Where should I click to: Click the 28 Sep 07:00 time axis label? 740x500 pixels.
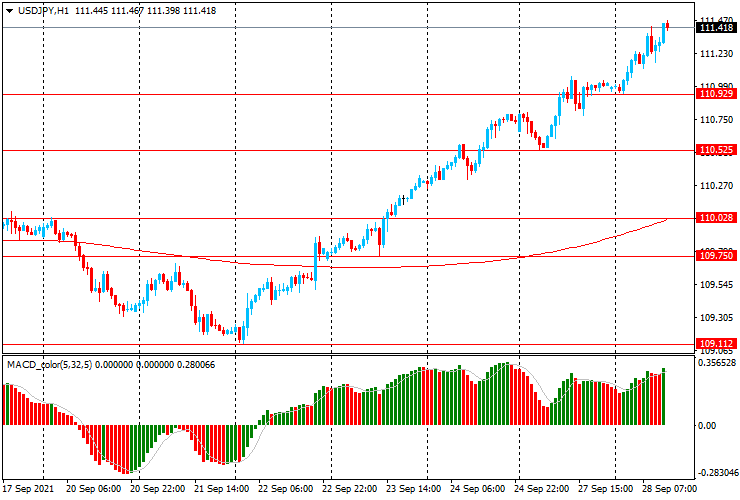click(669, 489)
